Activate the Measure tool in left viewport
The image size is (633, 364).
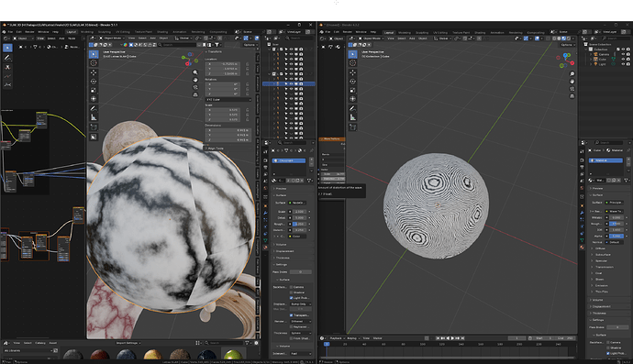pyautogui.click(x=94, y=117)
